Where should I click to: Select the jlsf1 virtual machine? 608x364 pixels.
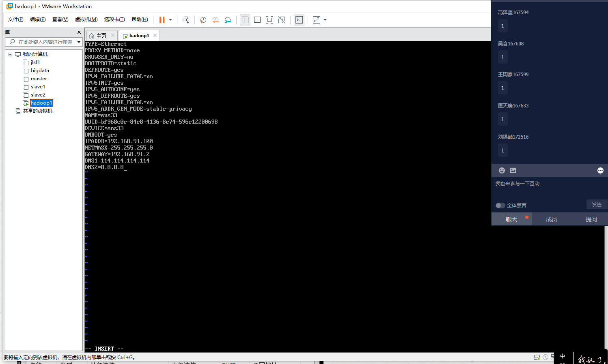tap(35, 62)
